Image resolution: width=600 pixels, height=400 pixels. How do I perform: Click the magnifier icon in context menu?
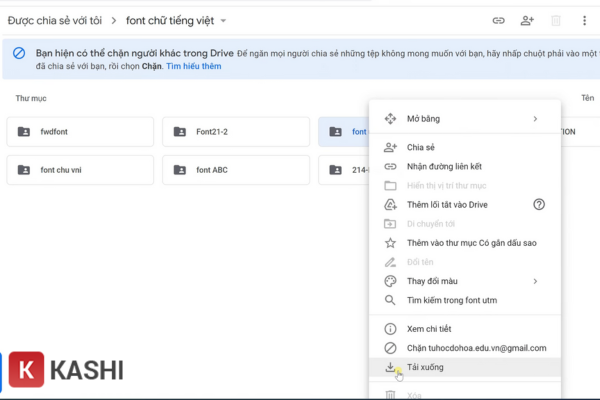pyautogui.click(x=390, y=300)
